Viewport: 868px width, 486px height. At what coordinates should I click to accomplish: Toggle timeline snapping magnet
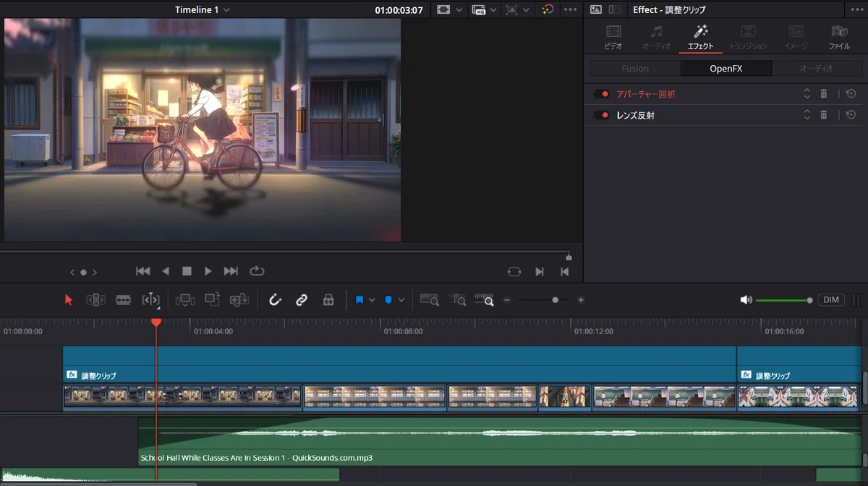(275, 299)
